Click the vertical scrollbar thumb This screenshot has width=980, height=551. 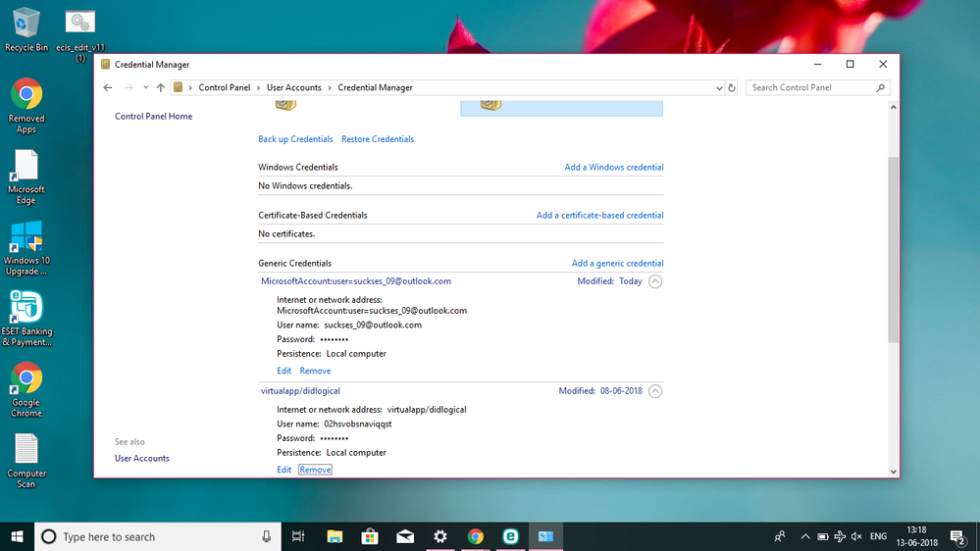[893, 250]
